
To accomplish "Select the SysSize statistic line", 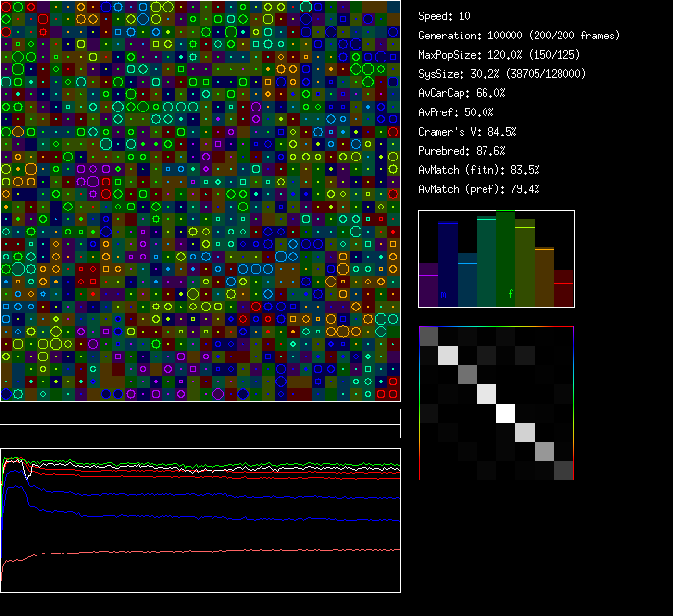I will [502, 74].
